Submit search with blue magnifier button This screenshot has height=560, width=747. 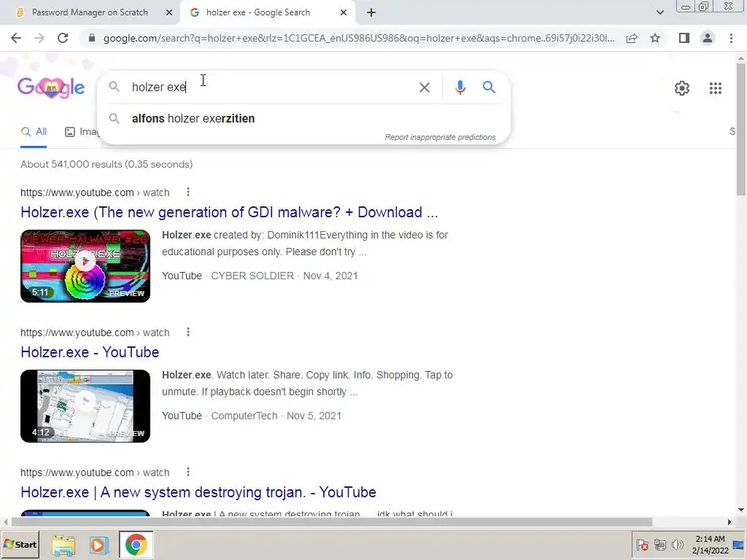(489, 87)
